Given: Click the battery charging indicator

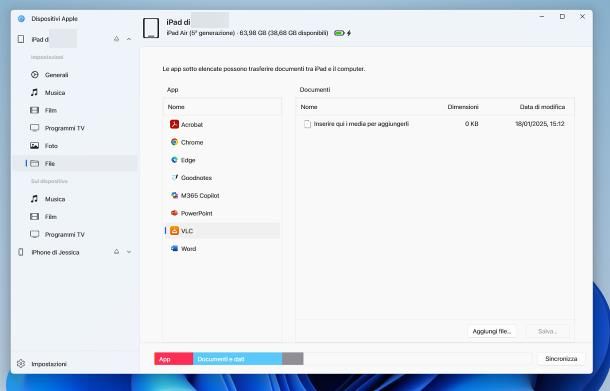Looking at the screenshot, I should coord(342,33).
